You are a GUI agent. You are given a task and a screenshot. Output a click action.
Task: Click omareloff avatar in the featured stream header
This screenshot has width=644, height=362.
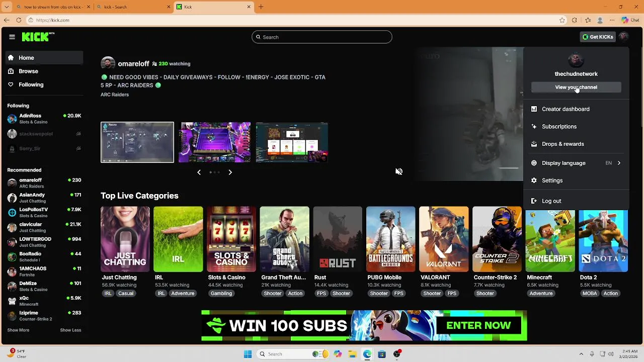[x=108, y=64]
